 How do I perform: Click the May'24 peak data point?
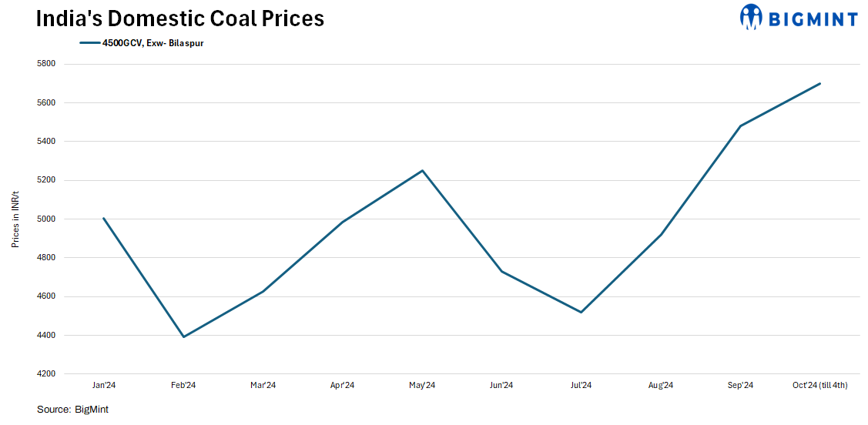coord(422,171)
